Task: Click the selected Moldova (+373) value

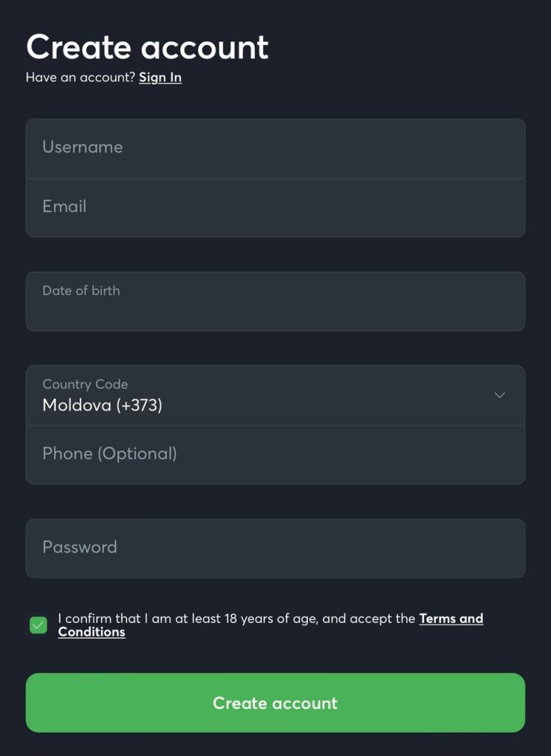Action: tap(102, 405)
